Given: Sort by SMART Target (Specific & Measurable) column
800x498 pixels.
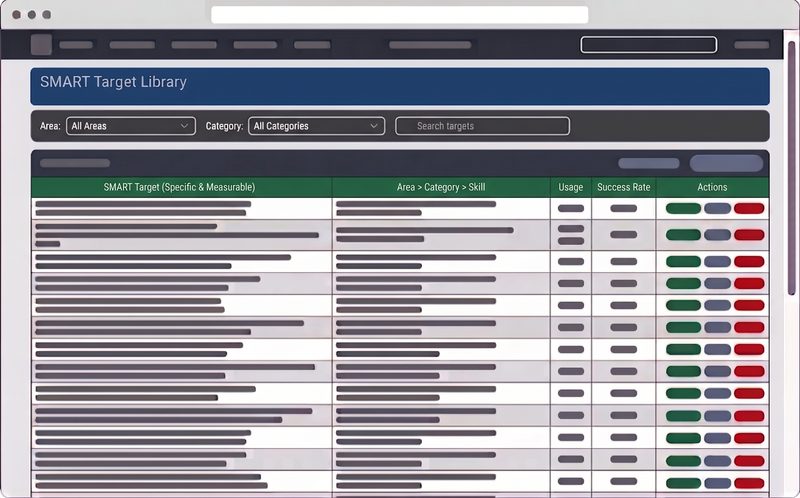Looking at the screenshot, I should 182,187.
